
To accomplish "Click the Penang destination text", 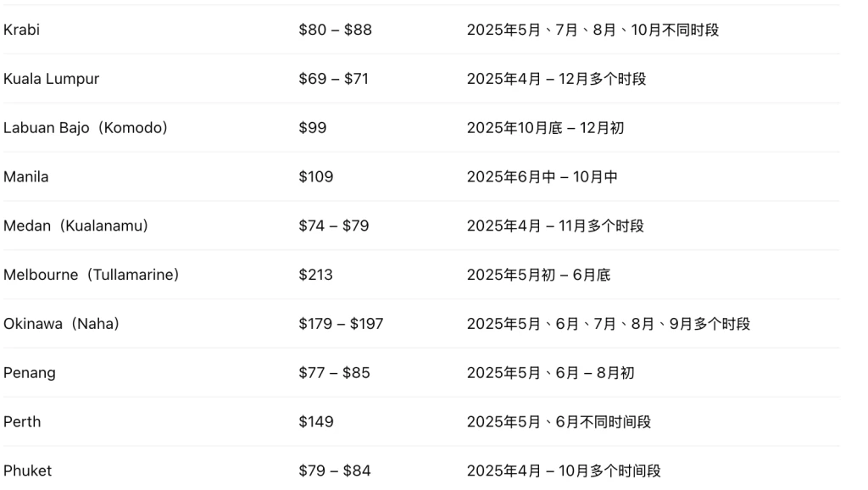I will click(30, 373).
